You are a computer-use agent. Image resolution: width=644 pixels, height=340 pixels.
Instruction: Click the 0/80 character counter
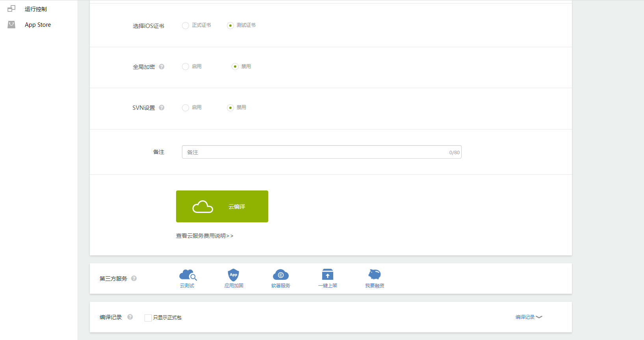pos(454,152)
